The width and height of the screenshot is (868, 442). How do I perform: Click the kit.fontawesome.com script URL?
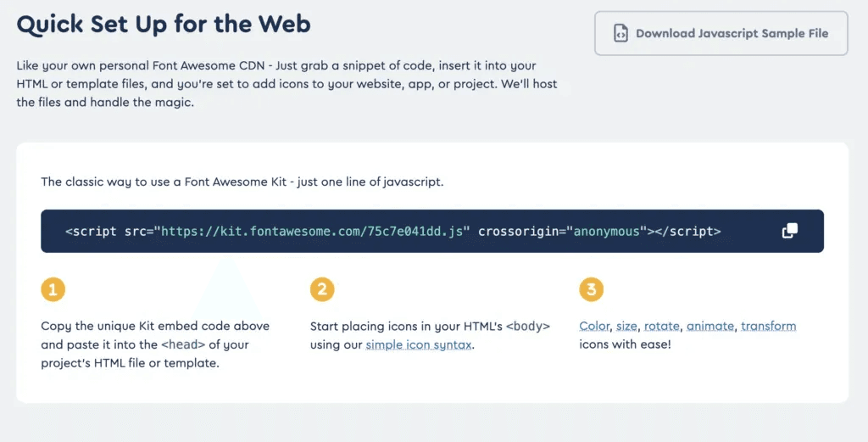[312, 232]
